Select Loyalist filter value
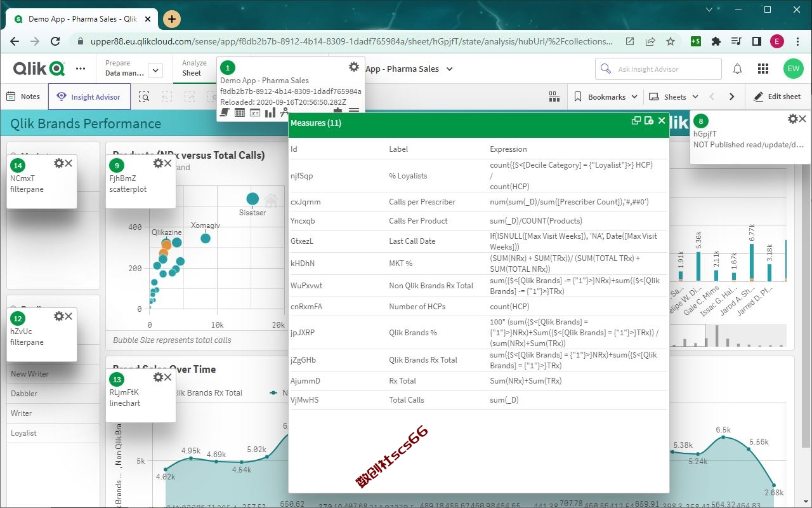Screen dimensions: 812x508 tap(53, 433)
